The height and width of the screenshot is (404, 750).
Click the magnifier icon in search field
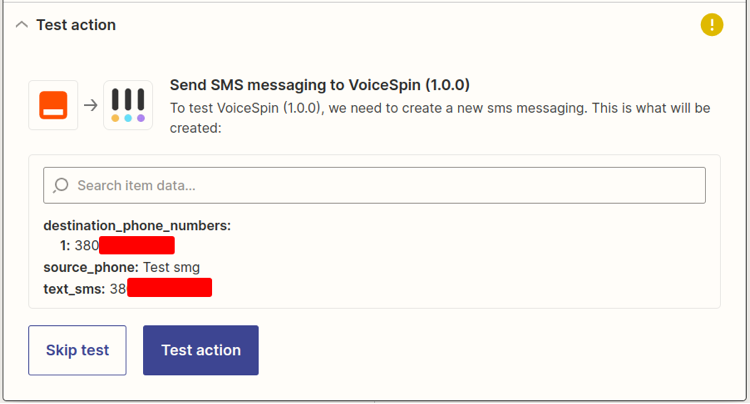tap(61, 186)
